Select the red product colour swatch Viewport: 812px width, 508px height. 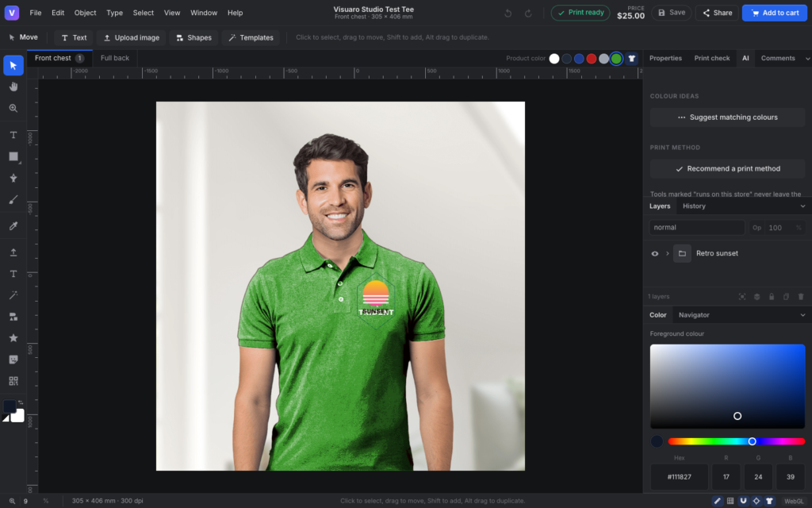(592, 59)
